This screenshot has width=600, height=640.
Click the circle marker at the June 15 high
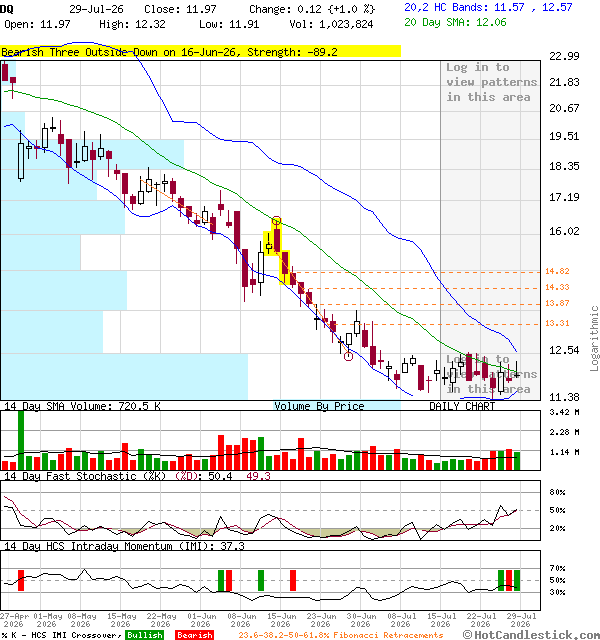click(x=276, y=221)
